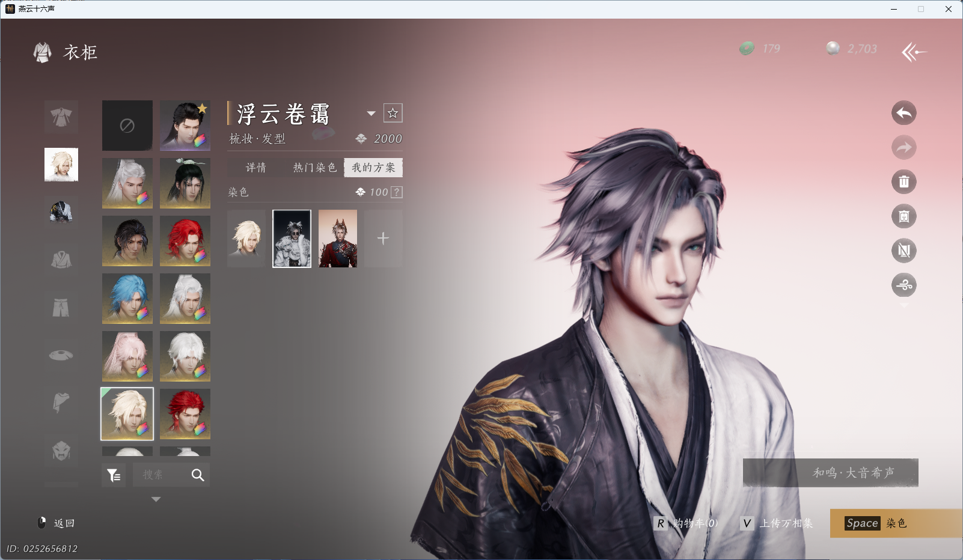
Task: Click the undo arrow button
Action: tap(903, 113)
